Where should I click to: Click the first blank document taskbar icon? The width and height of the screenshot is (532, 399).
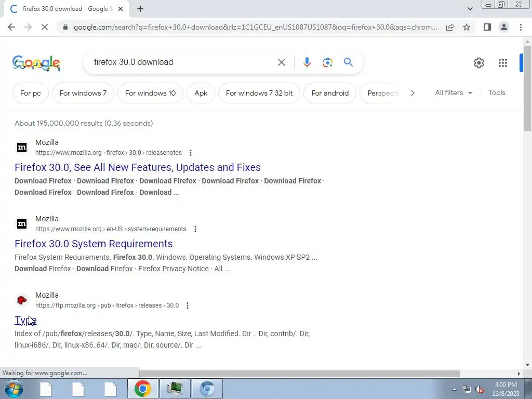point(46,389)
